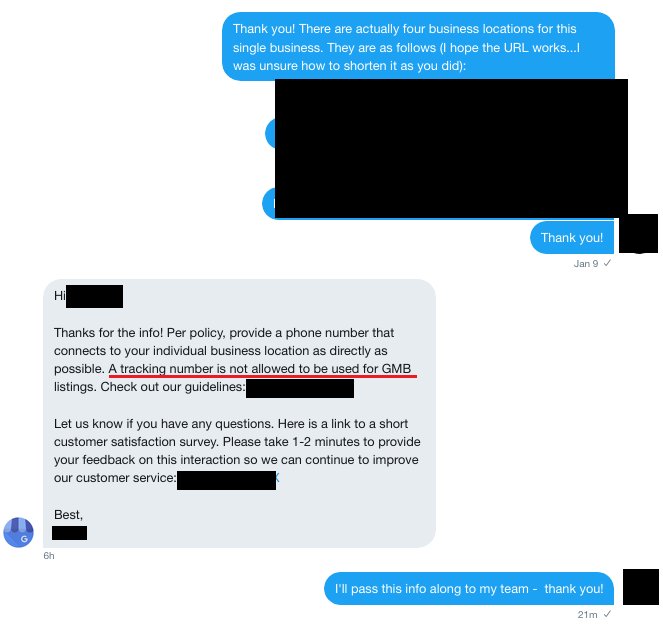Click the large redacted URL block
The height and width of the screenshot is (631, 663).
(x=451, y=148)
